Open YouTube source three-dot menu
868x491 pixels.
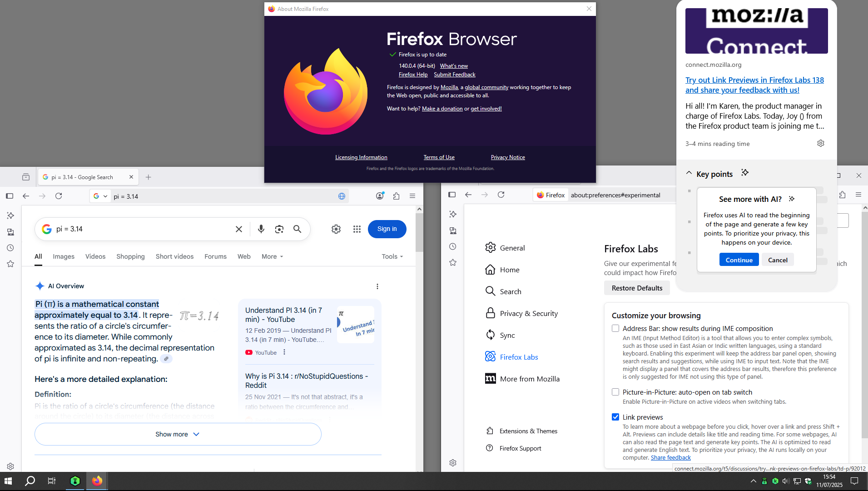tap(284, 352)
